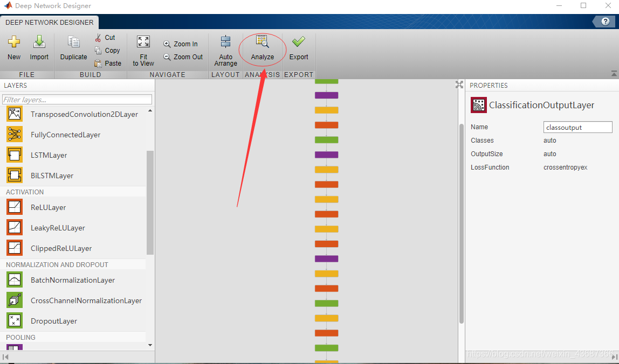Click ClippedReLULayer label
The image size is (619, 364).
61,248
